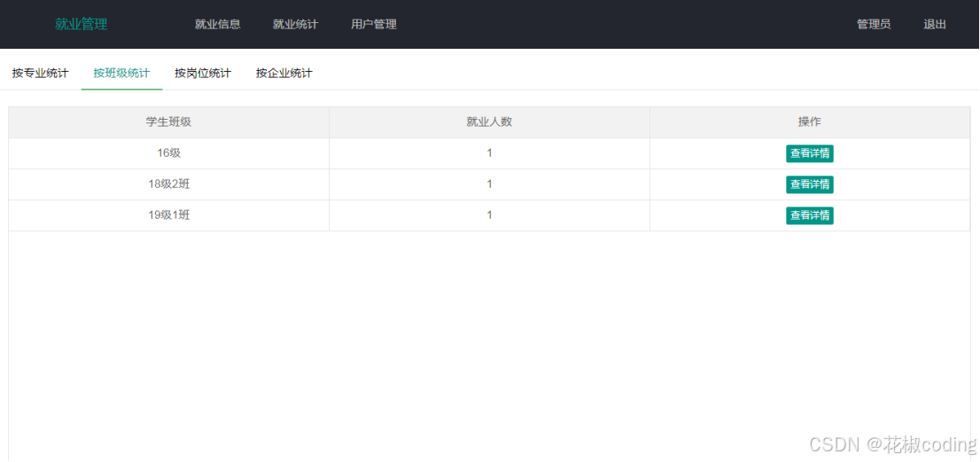Select the 18级2班 class cell
980x462 pixels.
[168, 184]
